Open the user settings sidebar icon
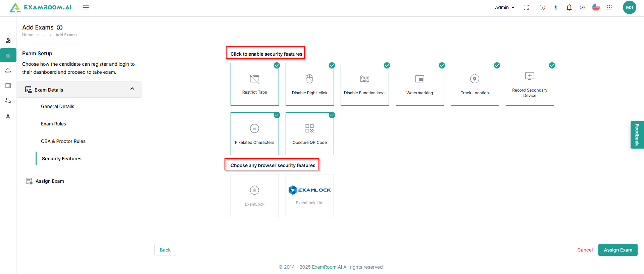644x274 pixels. click(x=8, y=101)
